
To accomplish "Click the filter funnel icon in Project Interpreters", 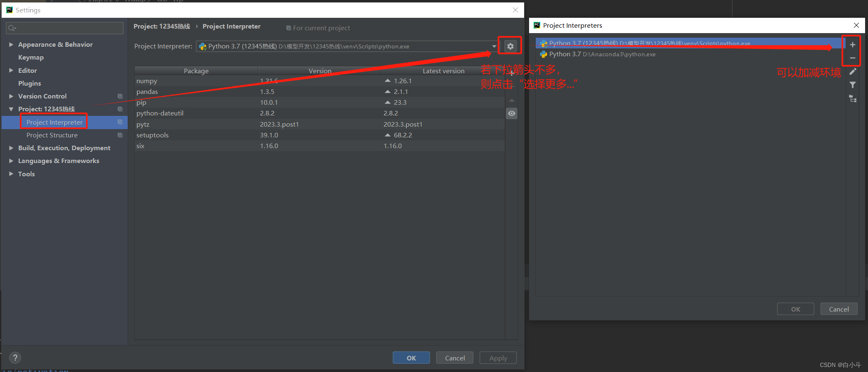I will click(852, 85).
